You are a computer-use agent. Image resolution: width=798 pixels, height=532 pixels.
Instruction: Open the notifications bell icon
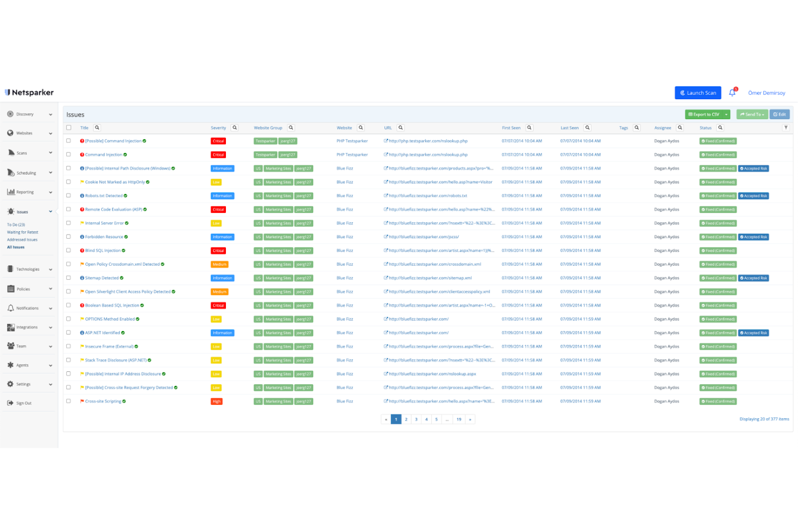coord(732,92)
